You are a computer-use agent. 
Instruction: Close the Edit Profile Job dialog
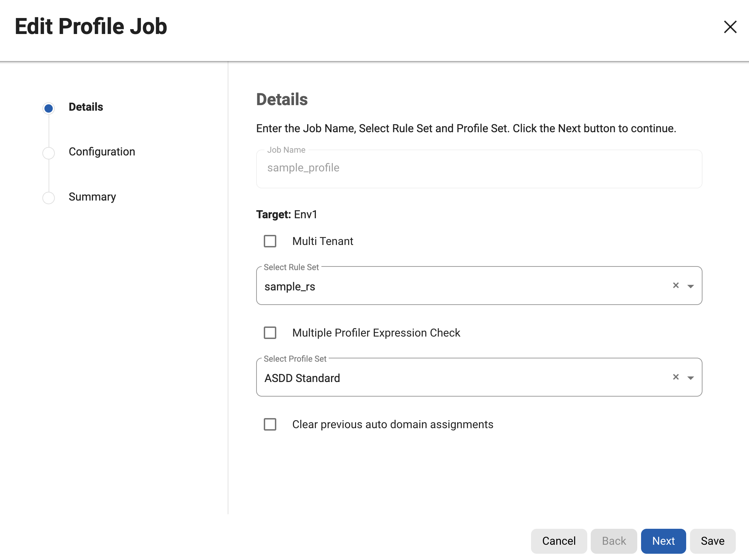[x=730, y=27]
